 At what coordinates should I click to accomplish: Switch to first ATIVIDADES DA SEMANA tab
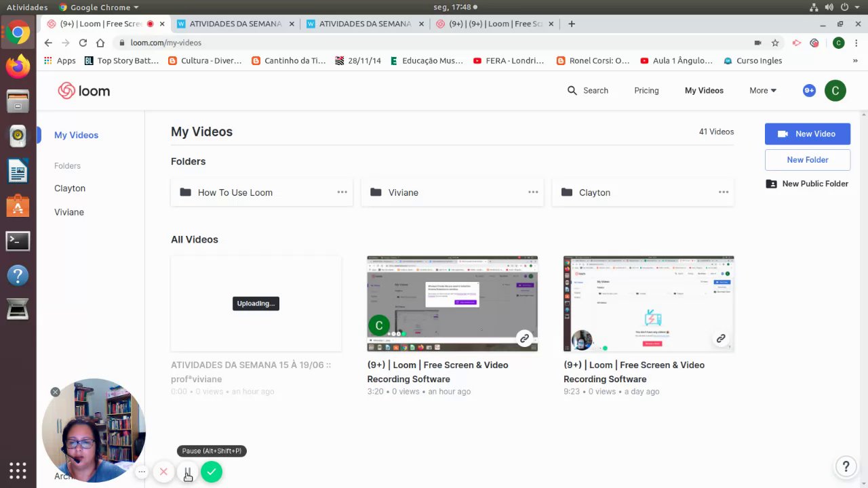(x=236, y=24)
